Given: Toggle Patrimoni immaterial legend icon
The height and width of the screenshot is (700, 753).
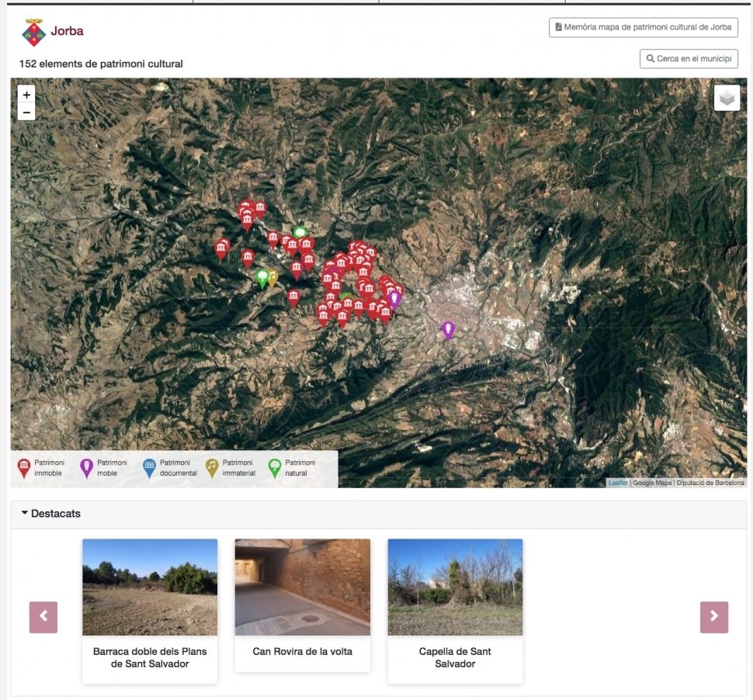Looking at the screenshot, I should coord(212,468).
